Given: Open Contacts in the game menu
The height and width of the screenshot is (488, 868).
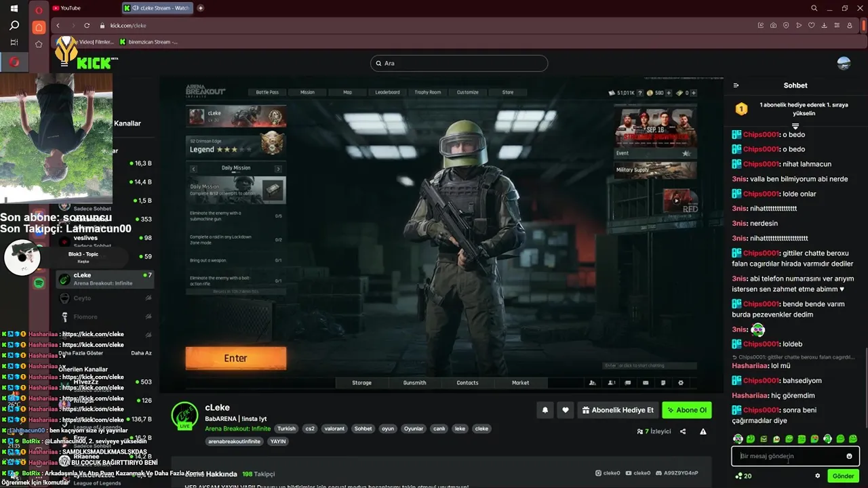Looking at the screenshot, I should [x=467, y=383].
